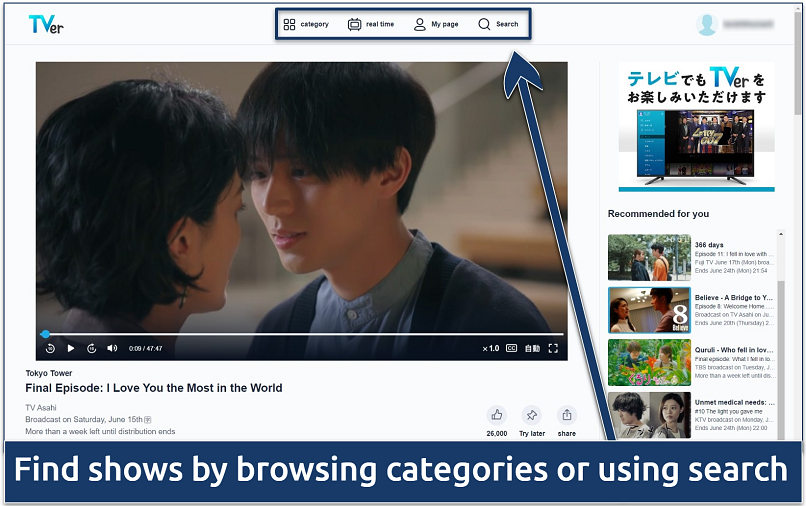The width and height of the screenshot is (806, 506).
Task: Like the episode with thumbs up
Action: click(497, 415)
